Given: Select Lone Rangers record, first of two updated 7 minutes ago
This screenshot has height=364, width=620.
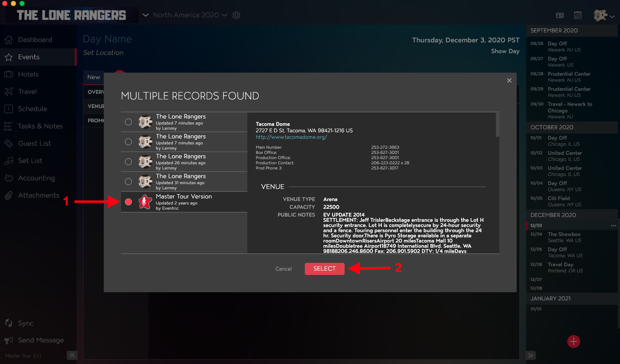Looking at the screenshot, I should [128, 122].
